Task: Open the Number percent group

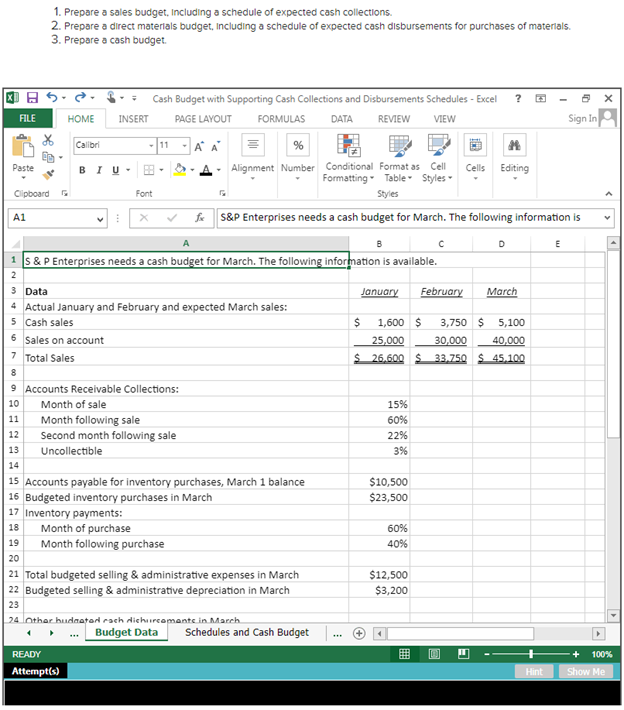Action: pos(298,157)
